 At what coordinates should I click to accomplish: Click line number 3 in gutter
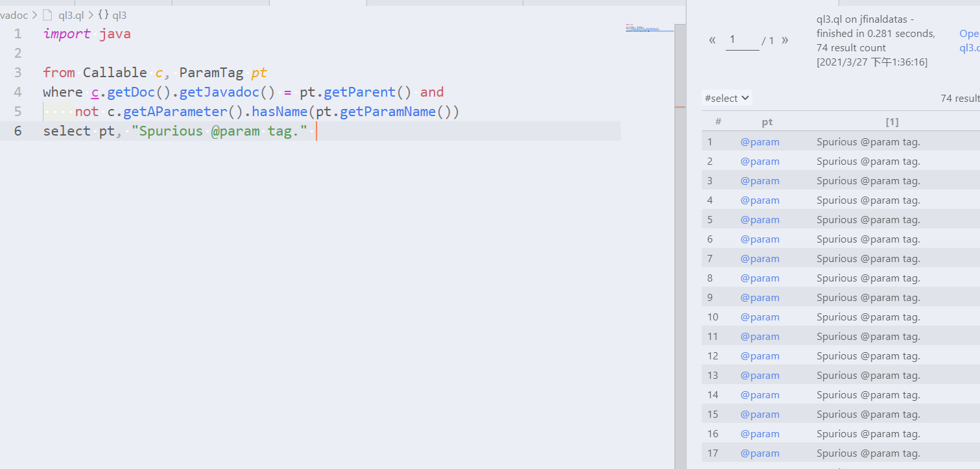18,73
